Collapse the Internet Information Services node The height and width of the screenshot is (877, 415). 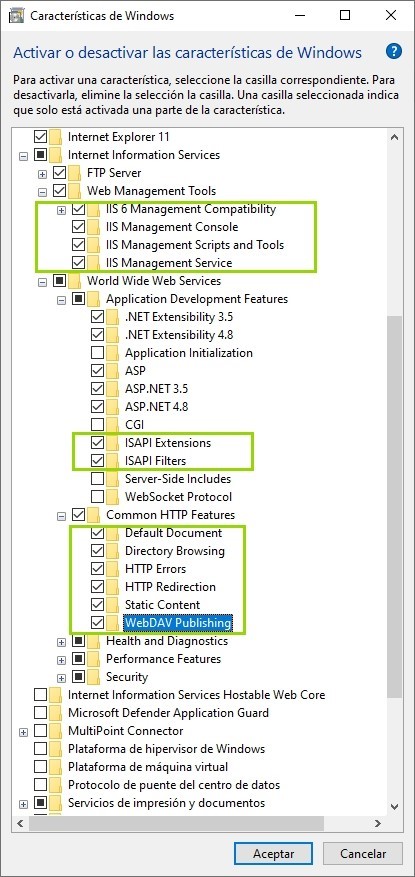[23, 155]
